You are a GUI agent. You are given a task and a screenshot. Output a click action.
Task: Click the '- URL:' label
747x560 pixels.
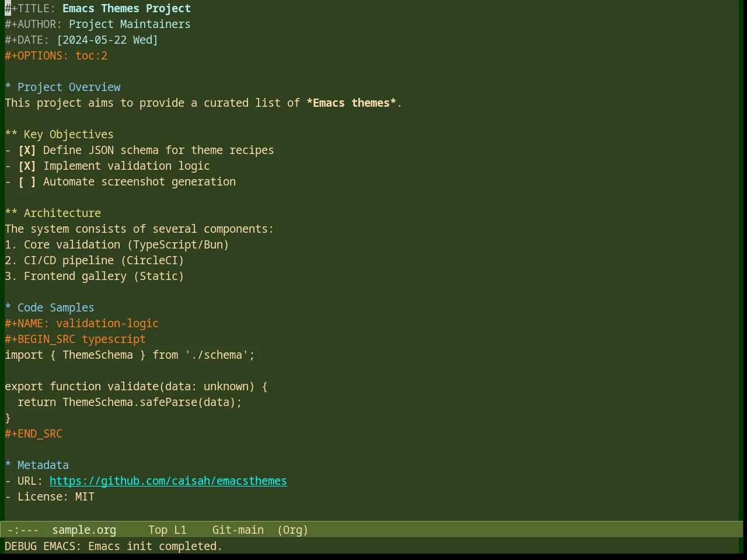tap(24, 481)
